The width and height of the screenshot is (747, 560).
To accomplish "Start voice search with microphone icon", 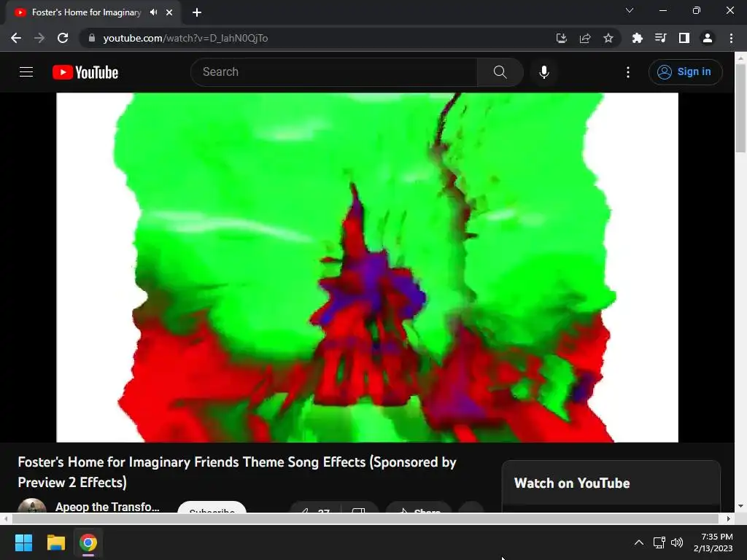I will point(544,72).
